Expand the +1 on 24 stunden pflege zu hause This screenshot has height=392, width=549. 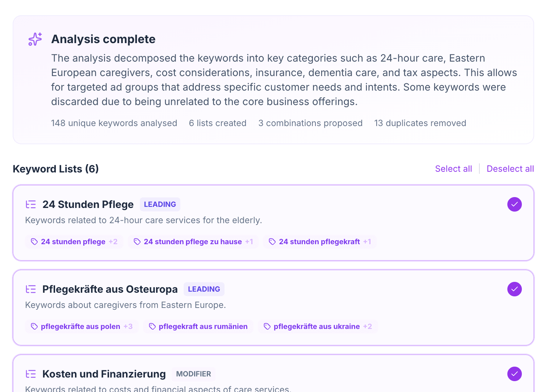coord(249,241)
